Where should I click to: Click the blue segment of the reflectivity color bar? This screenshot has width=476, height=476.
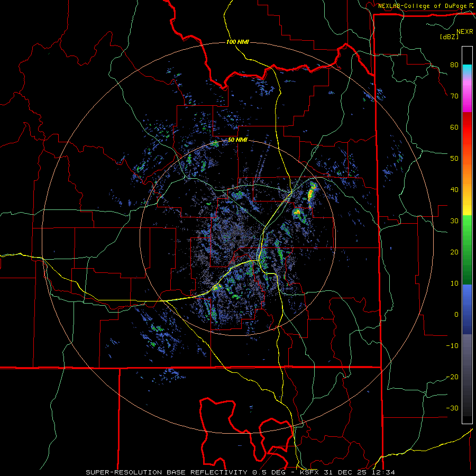pos(467,309)
